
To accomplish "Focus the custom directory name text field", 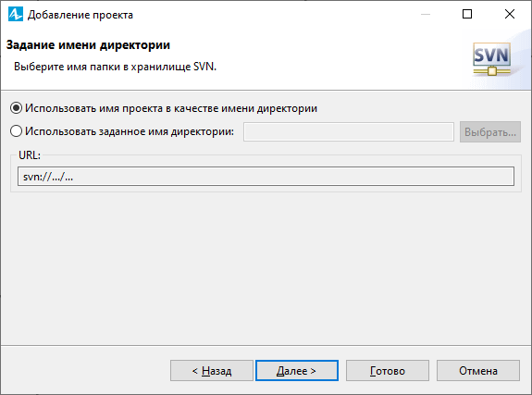I will pos(349,131).
